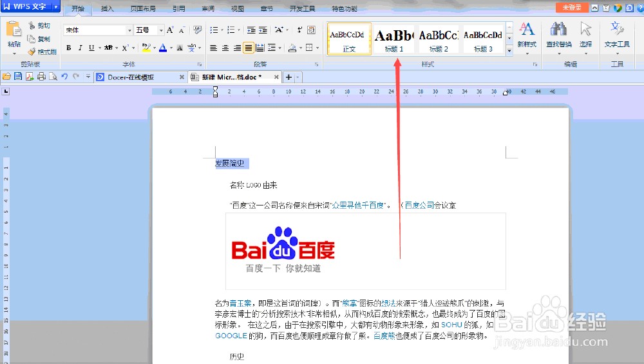Click the 众里寻他千百度 hyperlink

[357, 205]
